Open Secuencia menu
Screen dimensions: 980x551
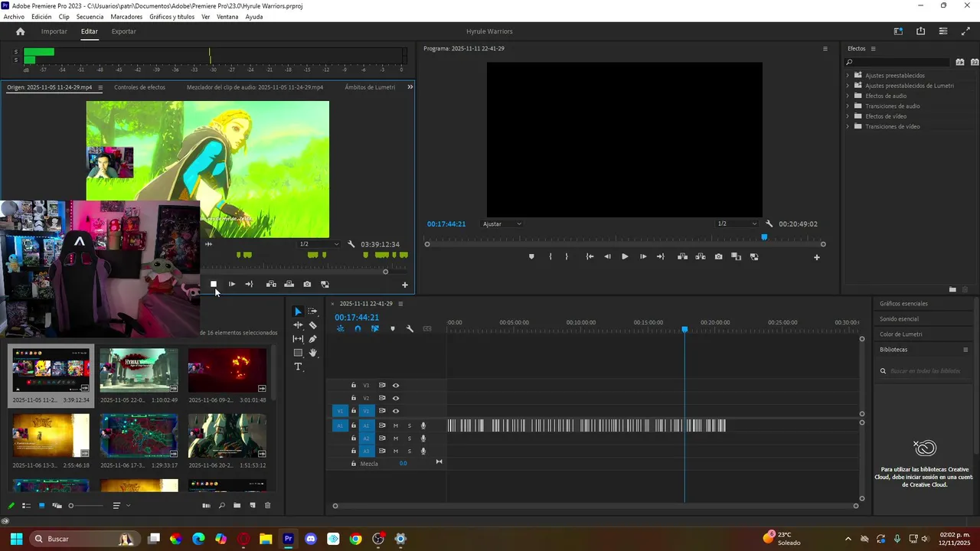tap(90, 17)
